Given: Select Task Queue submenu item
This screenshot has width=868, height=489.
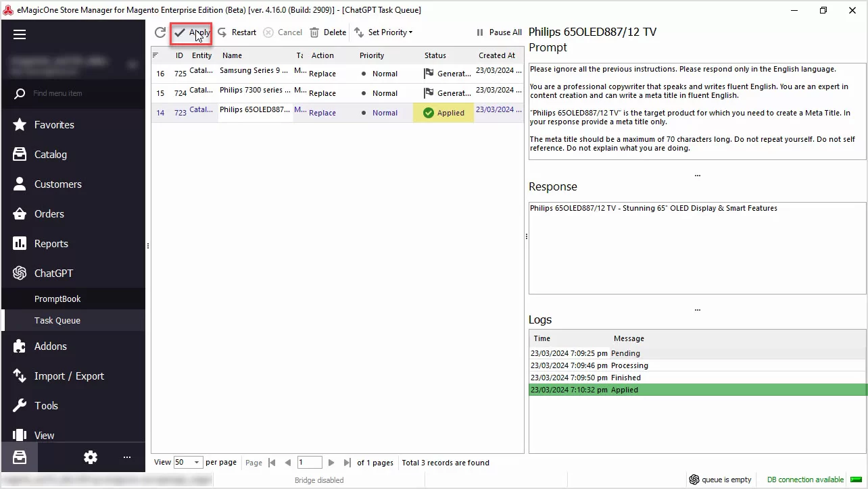Looking at the screenshot, I should click(73, 320).
